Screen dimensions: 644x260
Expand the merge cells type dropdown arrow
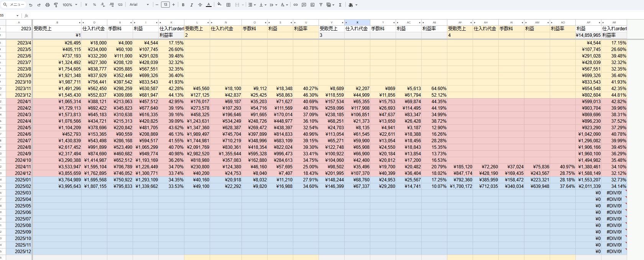point(242,5)
